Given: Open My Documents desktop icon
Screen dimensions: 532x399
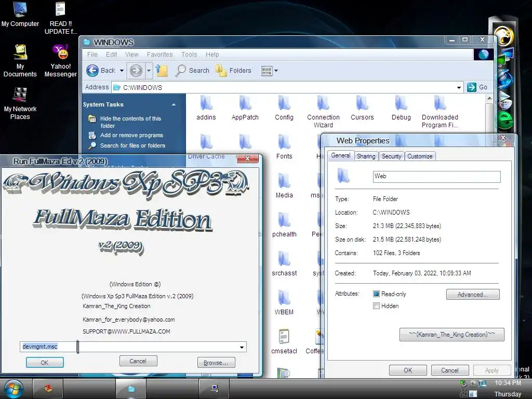Looking at the screenshot, I should click(x=20, y=52).
